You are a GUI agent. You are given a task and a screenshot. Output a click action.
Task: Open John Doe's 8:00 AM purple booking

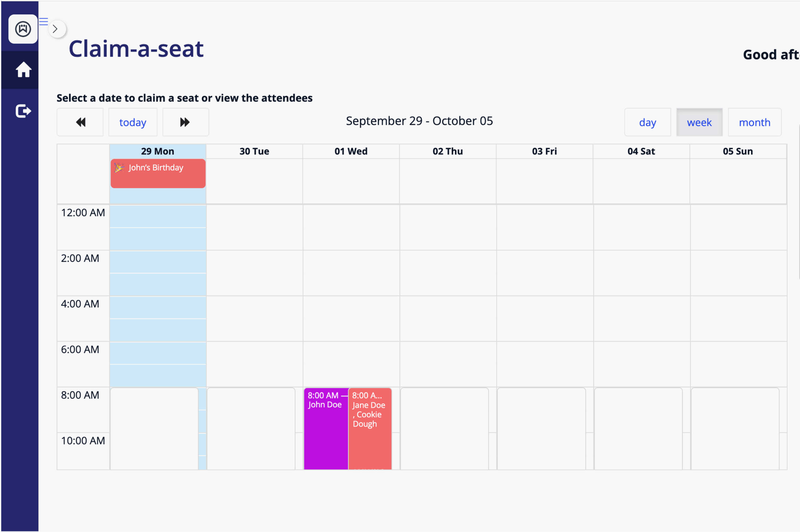326,428
